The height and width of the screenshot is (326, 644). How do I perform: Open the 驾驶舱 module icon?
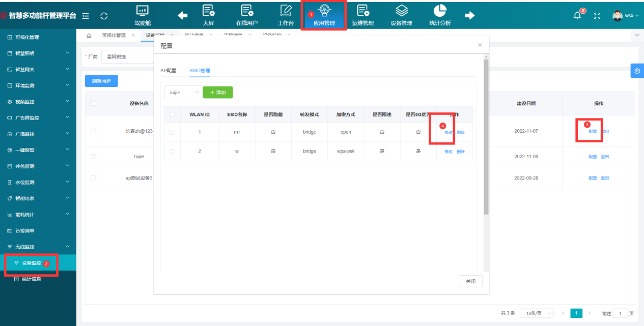click(x=142, y=11)
